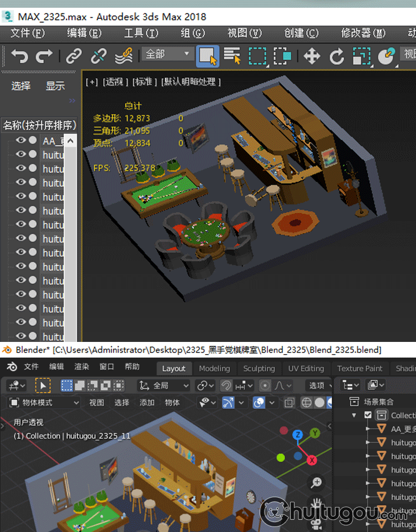Click the 显示 button in scene explorer
416x532 pixels.
tap(55, 86)
